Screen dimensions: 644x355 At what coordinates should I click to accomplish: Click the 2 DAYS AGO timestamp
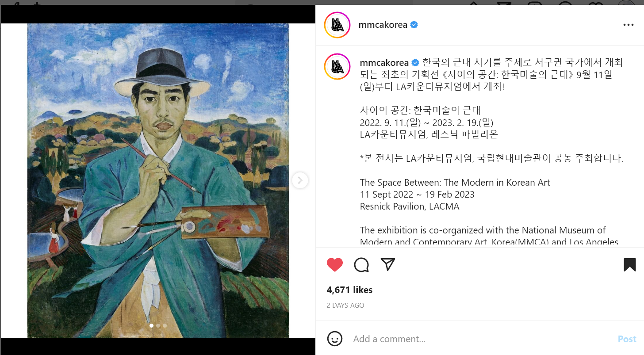(345, 305)
